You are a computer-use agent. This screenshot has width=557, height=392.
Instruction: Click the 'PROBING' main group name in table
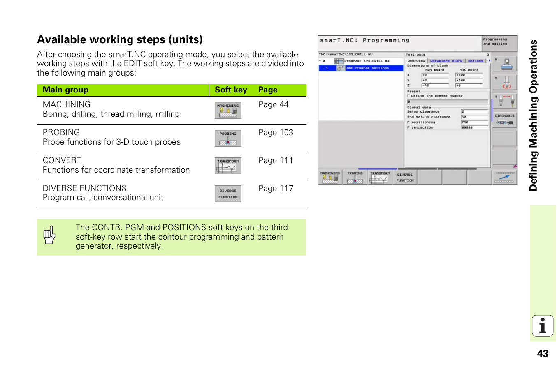click(x=61, y=133)
